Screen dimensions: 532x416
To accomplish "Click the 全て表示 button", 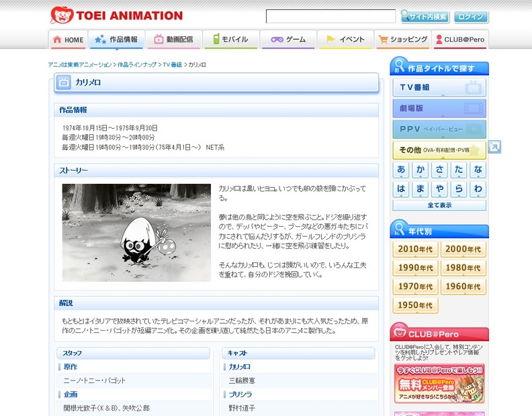I will [x=439, y=205].
